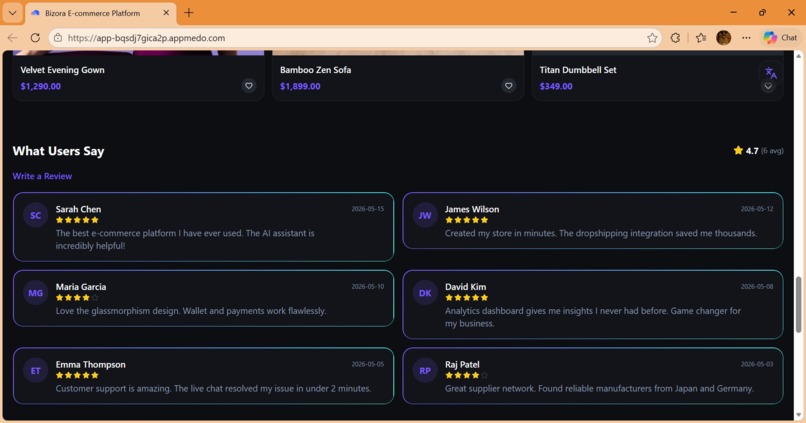
Task: Click the Maria Garcia reviewer name
Action: click(x=81, y=287)
